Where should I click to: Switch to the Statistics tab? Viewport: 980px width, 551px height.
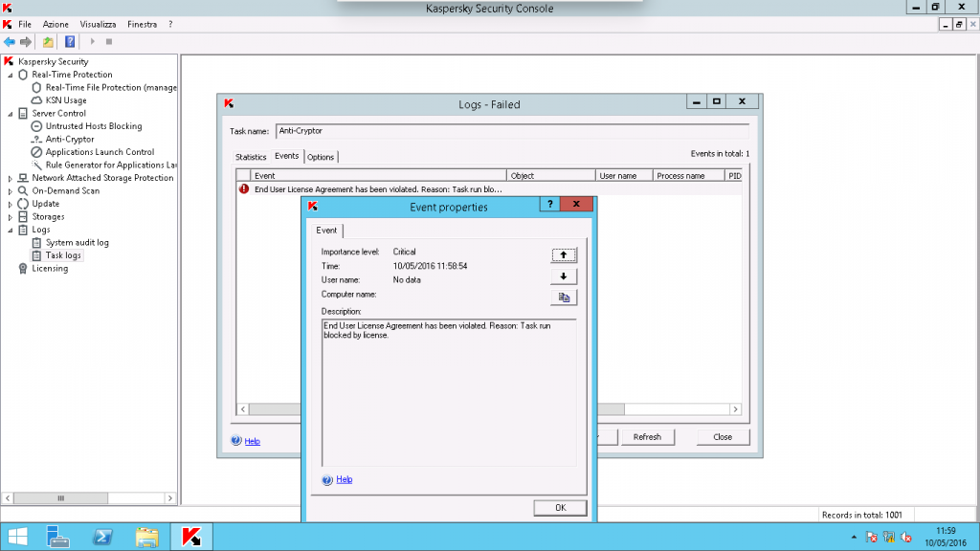click(251, 157)
